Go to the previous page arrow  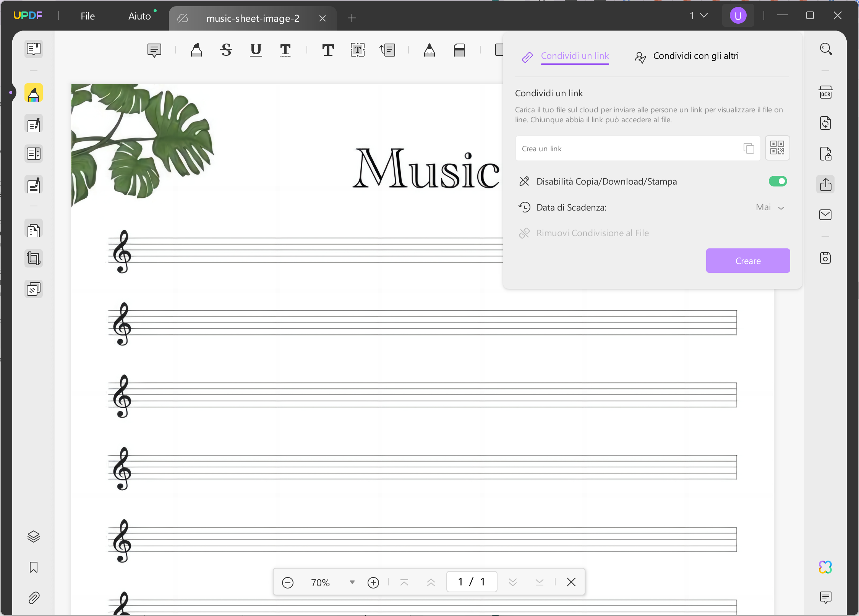tap(431, 582)
